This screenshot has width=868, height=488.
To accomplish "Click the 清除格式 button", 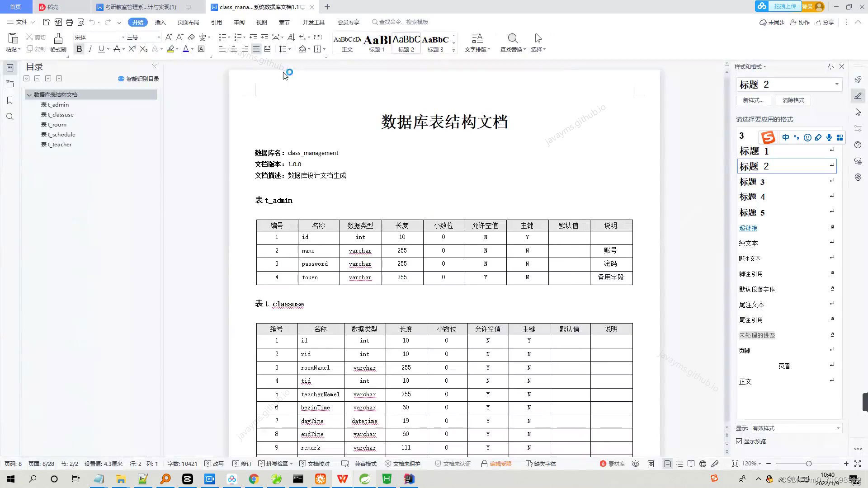I will tap(793, 100).
